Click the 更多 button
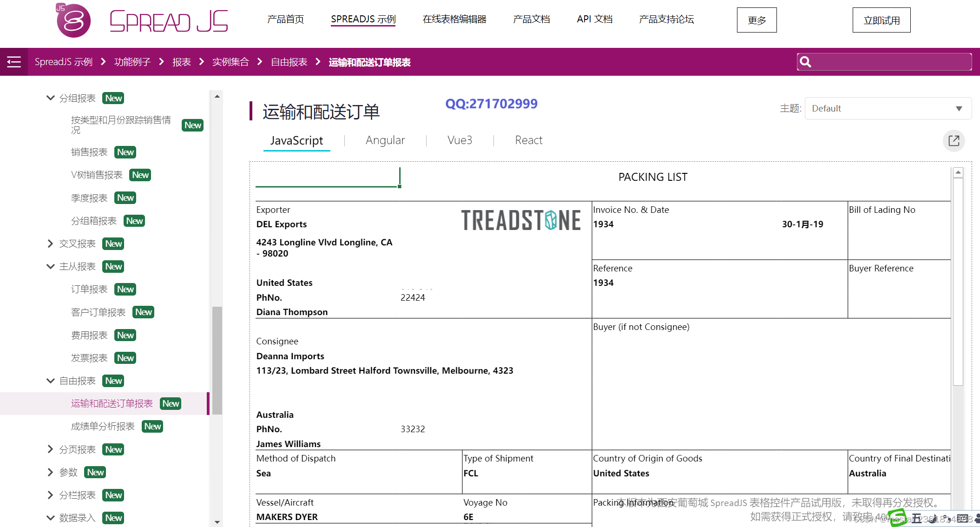This screenshot has height=527, width=980. pyautogui.click(x=756, y=20)
